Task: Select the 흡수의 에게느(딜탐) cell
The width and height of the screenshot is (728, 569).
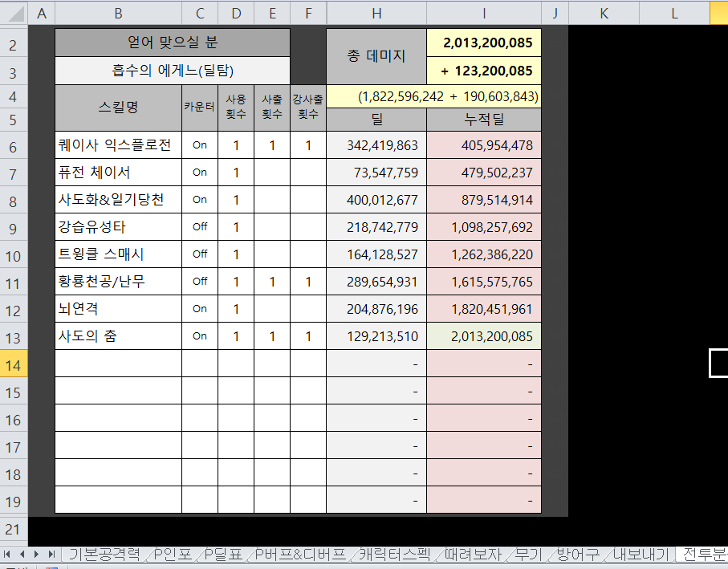Action: point(172,70)
